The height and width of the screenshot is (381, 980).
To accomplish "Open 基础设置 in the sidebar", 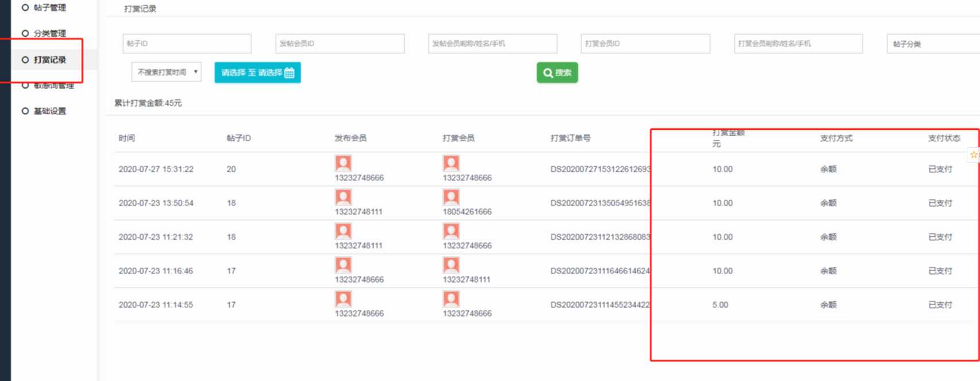I will click(x=49, y=111).
